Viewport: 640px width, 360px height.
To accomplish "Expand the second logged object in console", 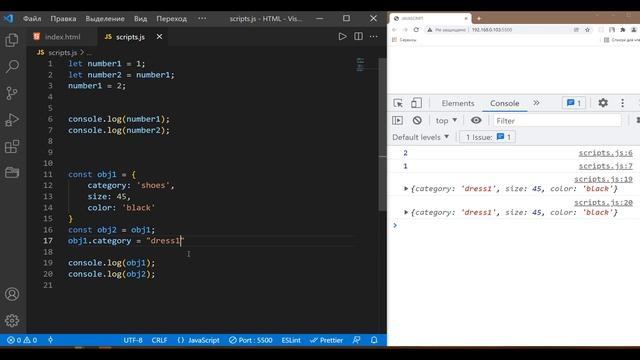I will pos(406,212).
